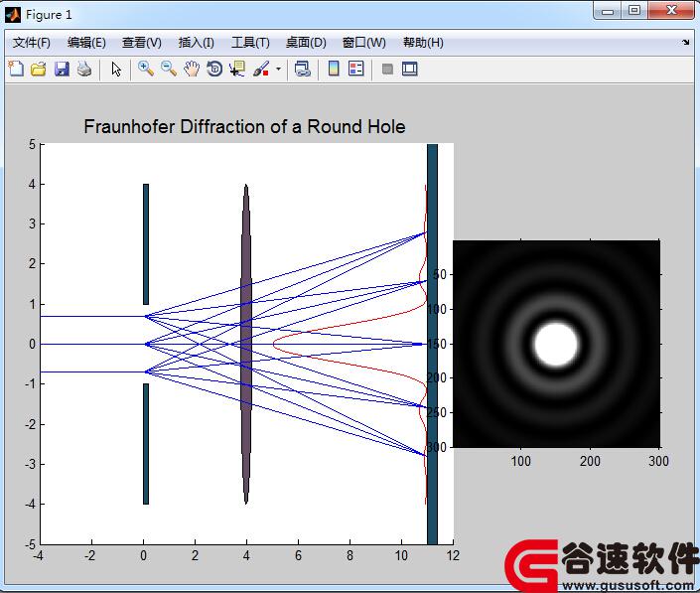Create a new figure with toolbar icon
The width and height of the screenshot is (700, 593).
[x=16, y=69]
